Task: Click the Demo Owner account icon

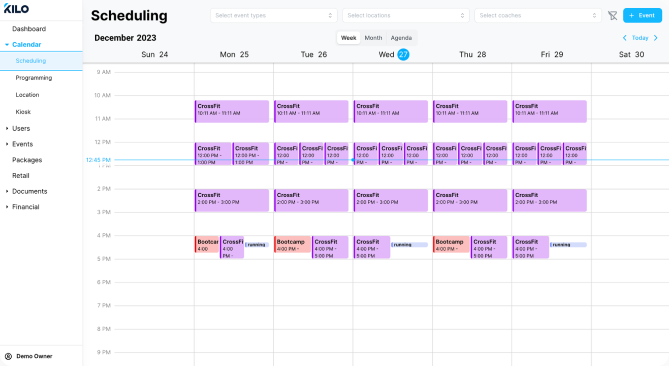Action: tap(8, 356)
